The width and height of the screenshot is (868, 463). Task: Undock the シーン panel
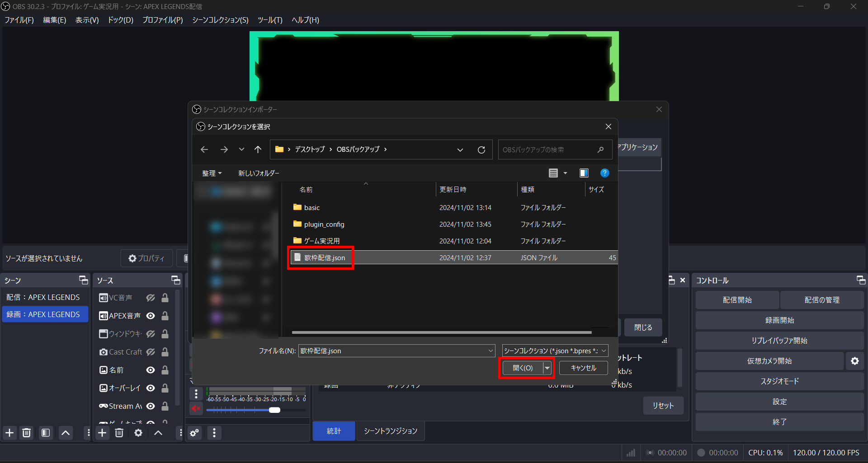(x=84, y=280)
